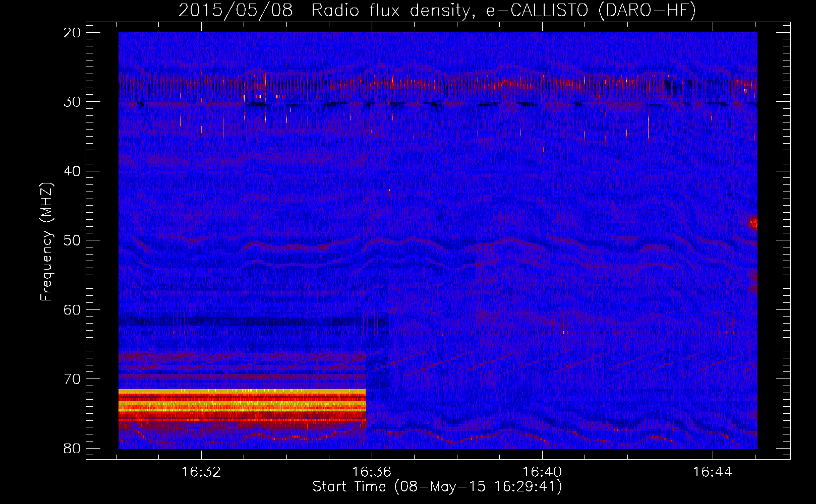Screen dimensions: 816x504
Task: Click the red spot near 47 MHz at right edge
Action: (753, 222)
